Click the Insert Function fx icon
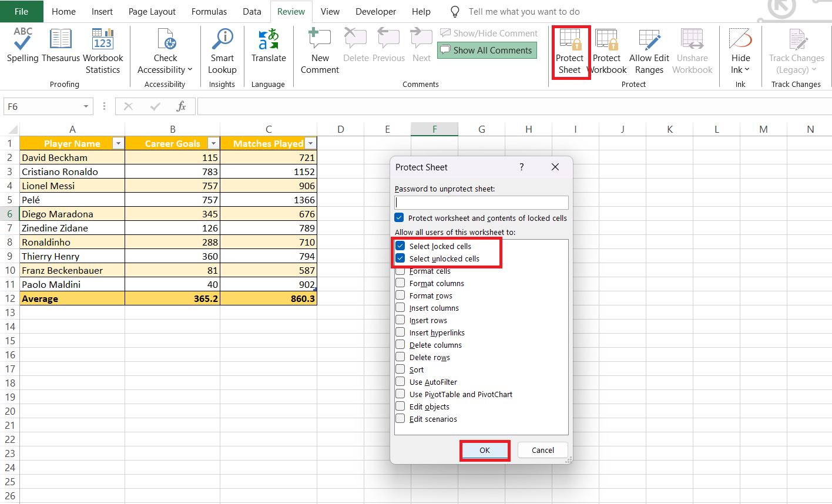832x504 pixels. click(x=182, y=106)
